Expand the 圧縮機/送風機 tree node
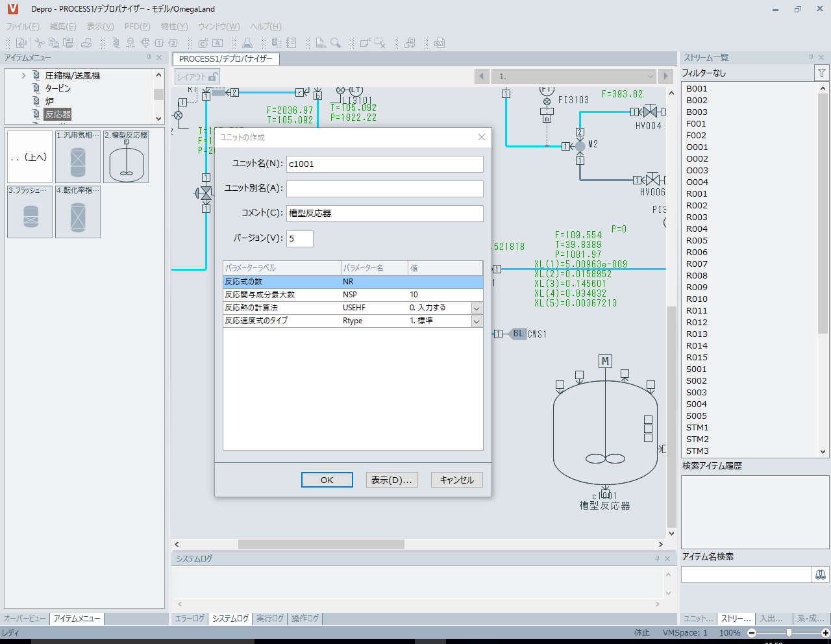 [x=24, y=76]
